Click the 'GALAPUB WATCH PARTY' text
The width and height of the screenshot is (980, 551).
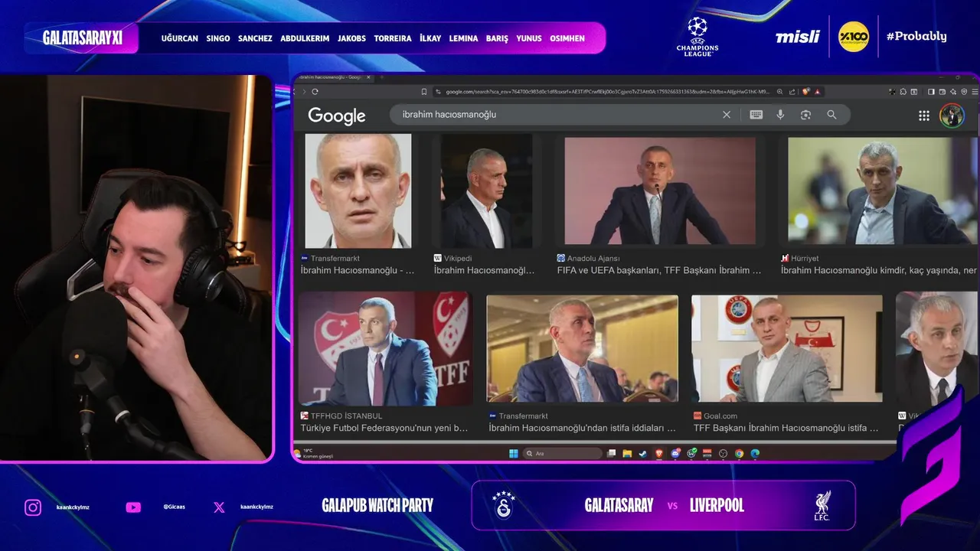coord(377,505)
